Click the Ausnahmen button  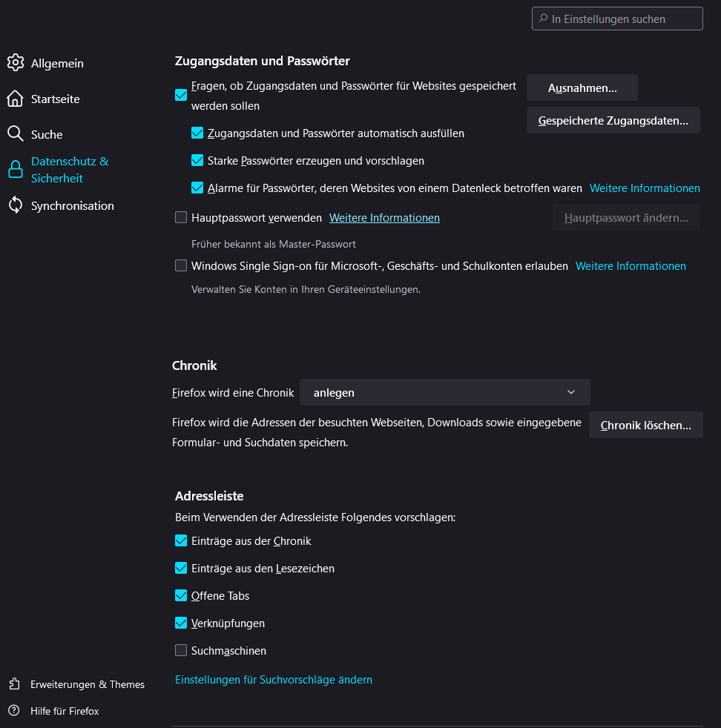(582, 87)
